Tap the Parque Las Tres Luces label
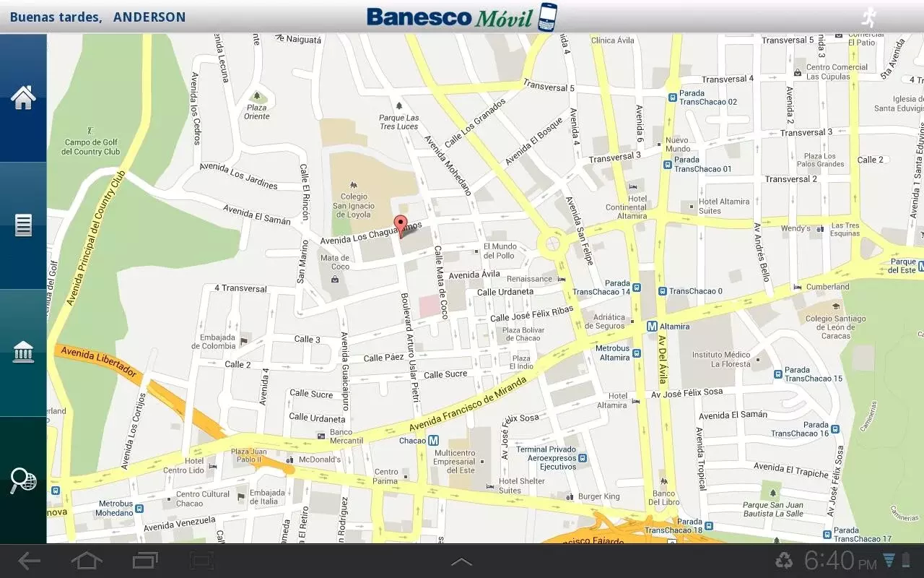Image resolution: width=924 pixels, height=578 pixels. pos(398,122)
